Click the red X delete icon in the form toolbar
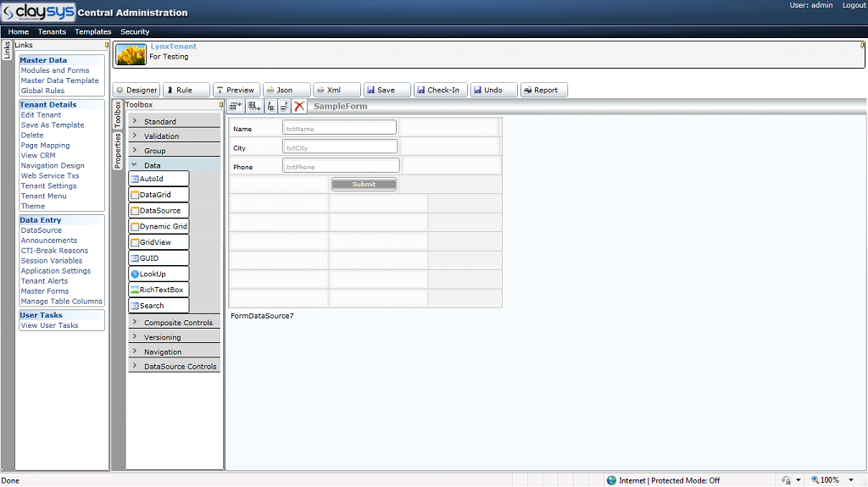868x487 pixels. pyautogui.click(x=299, y=106)
